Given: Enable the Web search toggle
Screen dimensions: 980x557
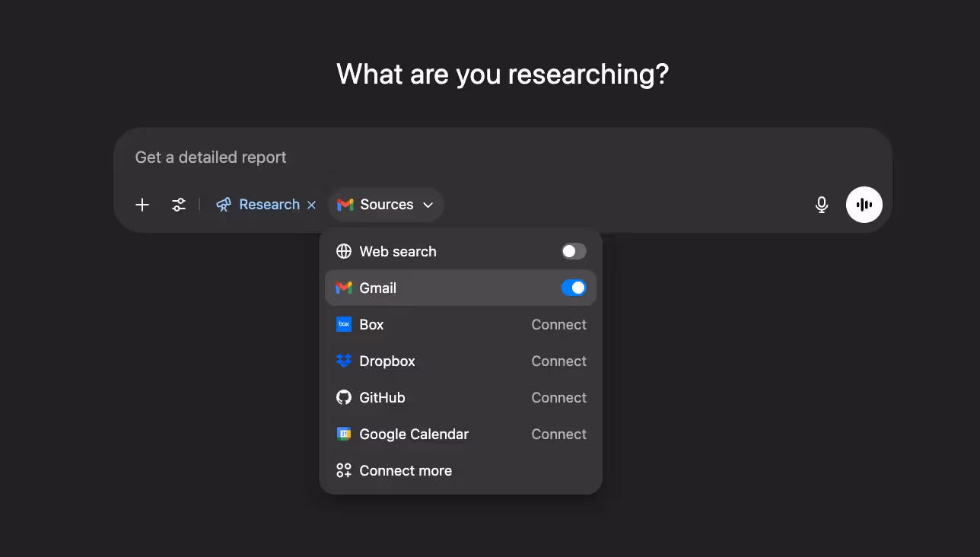Looking at the screenshot, I should point(574,251).
